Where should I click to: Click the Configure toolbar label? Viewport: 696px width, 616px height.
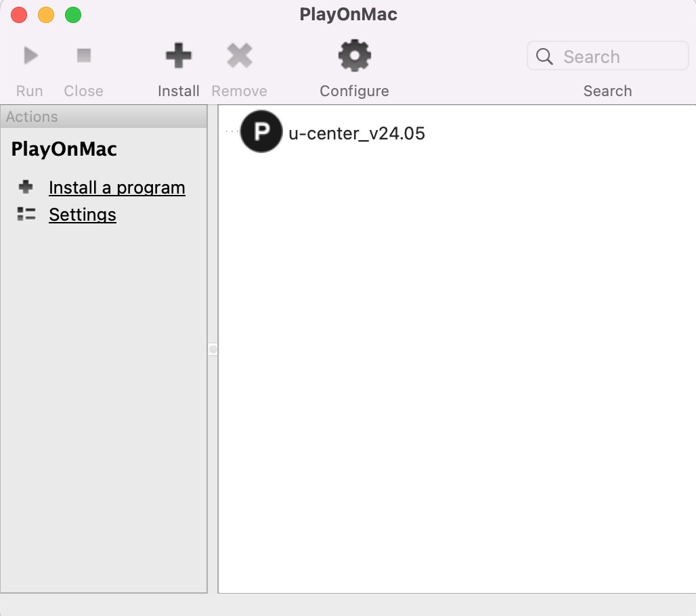(x=354, y=91)
